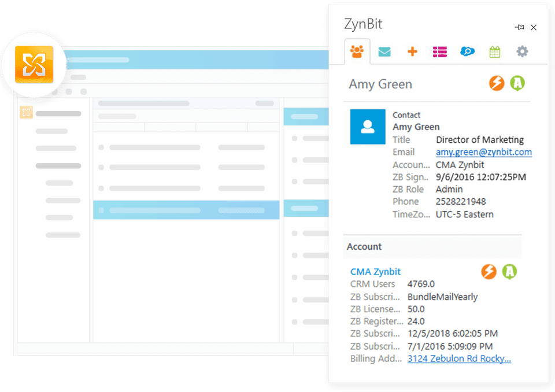This screenshot has height=392, width=555.
Task: Select the BundleMailYearly subscription value
Action: (x=442, y=297)
